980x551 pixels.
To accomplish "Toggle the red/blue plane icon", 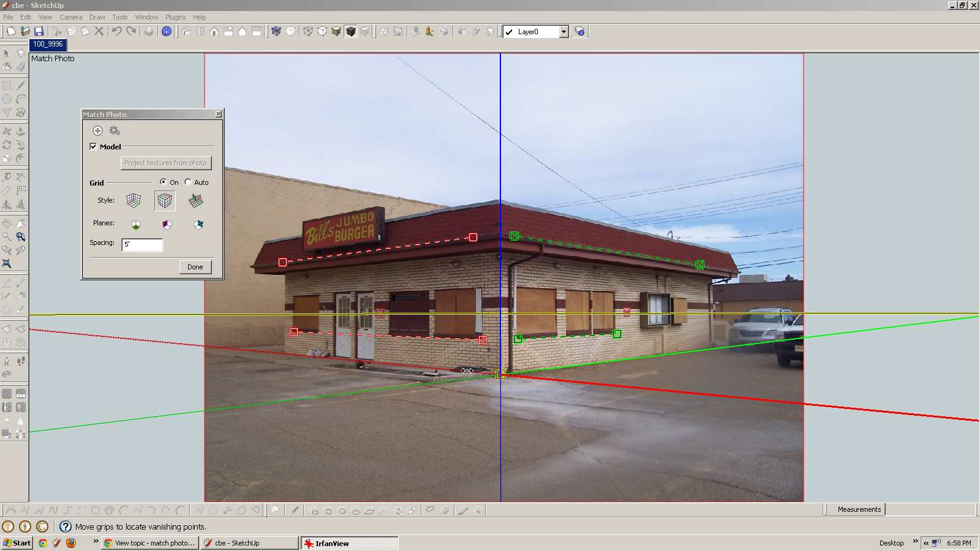I will pyautogui.click(x=167, y=225).
